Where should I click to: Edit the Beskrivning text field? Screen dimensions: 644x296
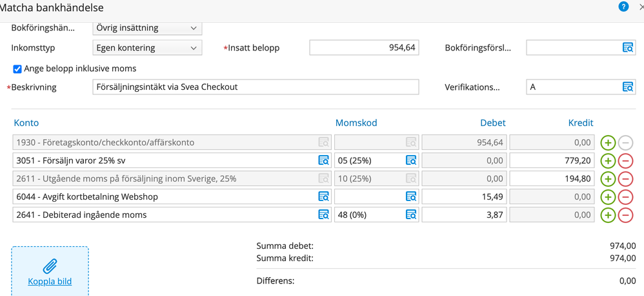256,87
